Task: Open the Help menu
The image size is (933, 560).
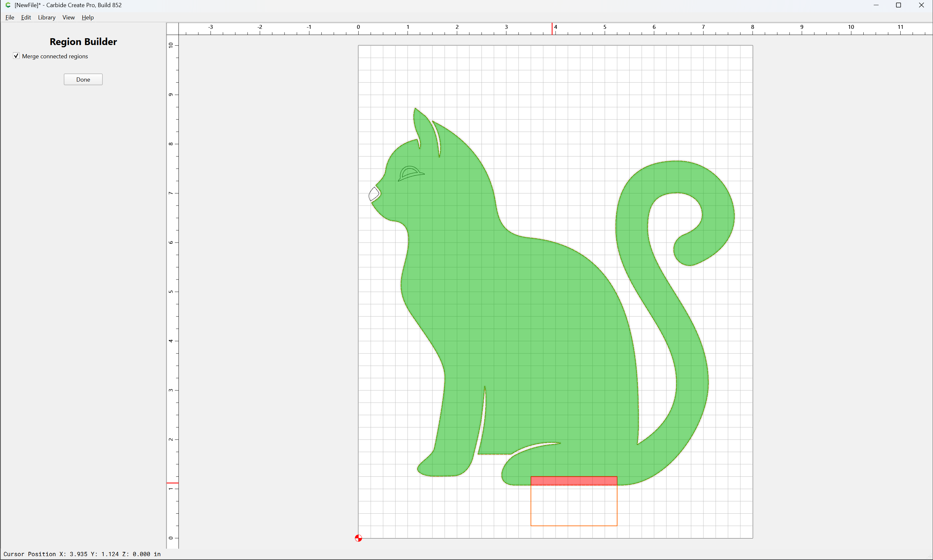Action: coord(87,17)
